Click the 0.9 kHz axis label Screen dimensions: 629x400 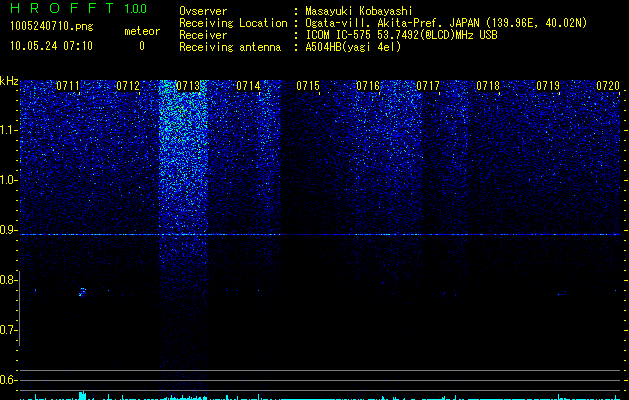point(9,230)
